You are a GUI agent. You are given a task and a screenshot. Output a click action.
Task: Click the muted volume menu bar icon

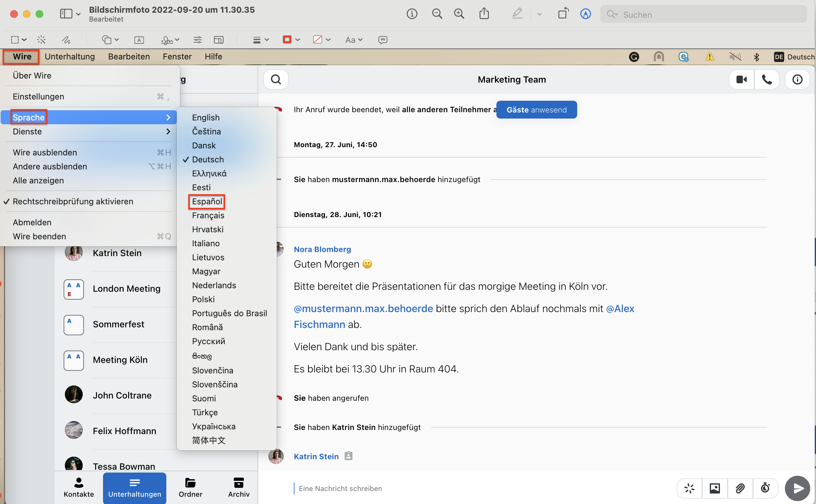coord(735,57)
